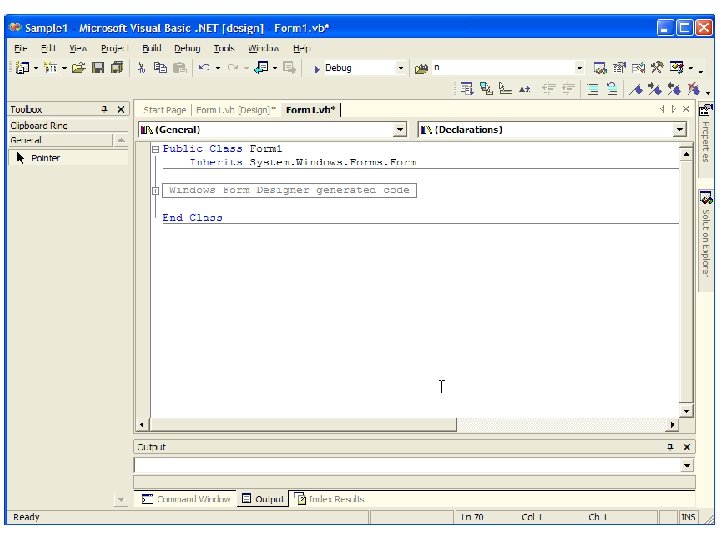This screenshot has width=720, height=540.
Task: Cut selection with the scissors icon
Action: pyautogui.click(x=141, y=68)
